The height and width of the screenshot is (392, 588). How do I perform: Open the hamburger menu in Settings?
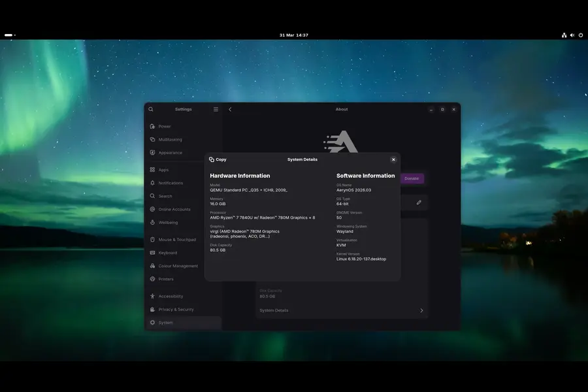click(x=216, y=109)
